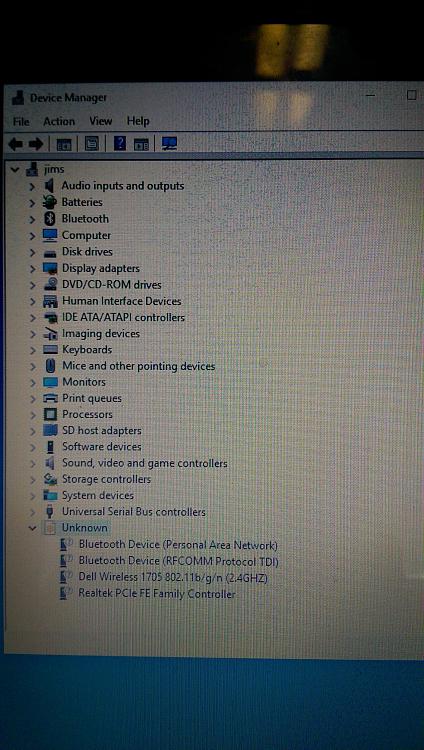Expand the Display adapters node
424x750 pixels.
(x=32, y=269)
